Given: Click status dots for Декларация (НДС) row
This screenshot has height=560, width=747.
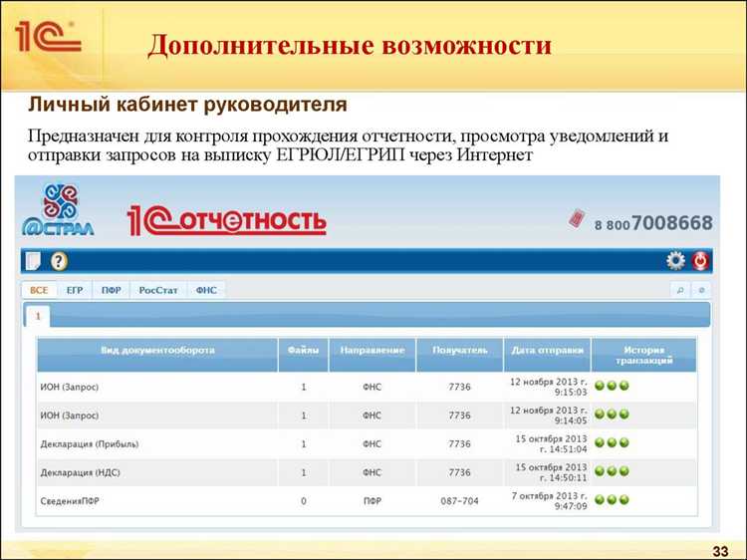Looking at the screenshot, I should tap(612, 471).
